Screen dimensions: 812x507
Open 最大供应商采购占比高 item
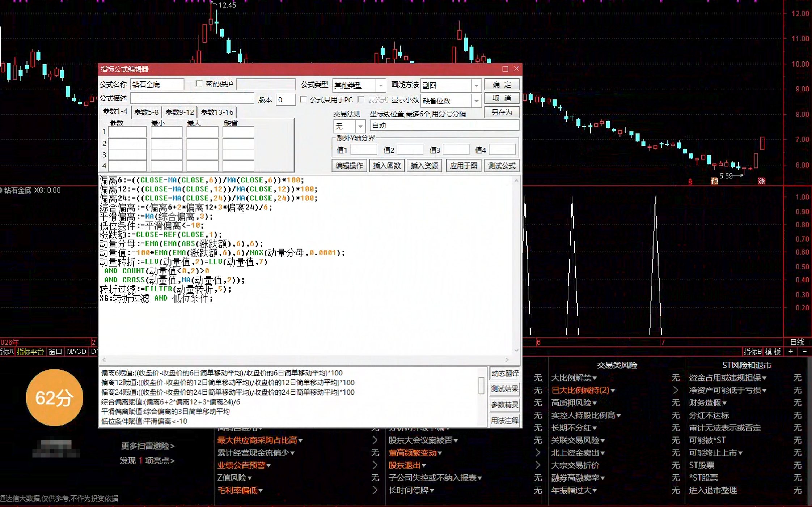pos(260,440)
